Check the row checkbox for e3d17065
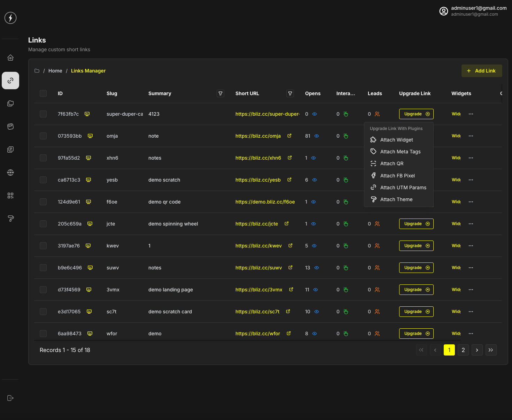The height and width of the screenshot is (420, 512). [x=43, y=312]
